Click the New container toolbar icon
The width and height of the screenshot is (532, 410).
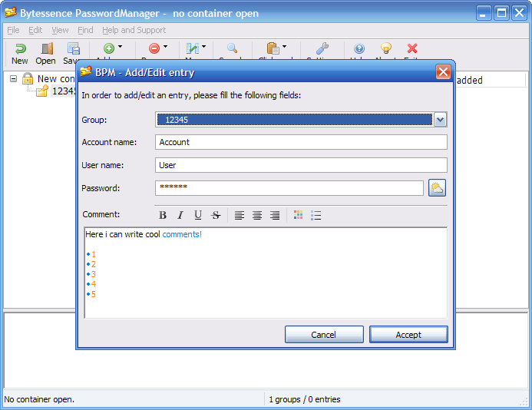(x=20, y=48)
